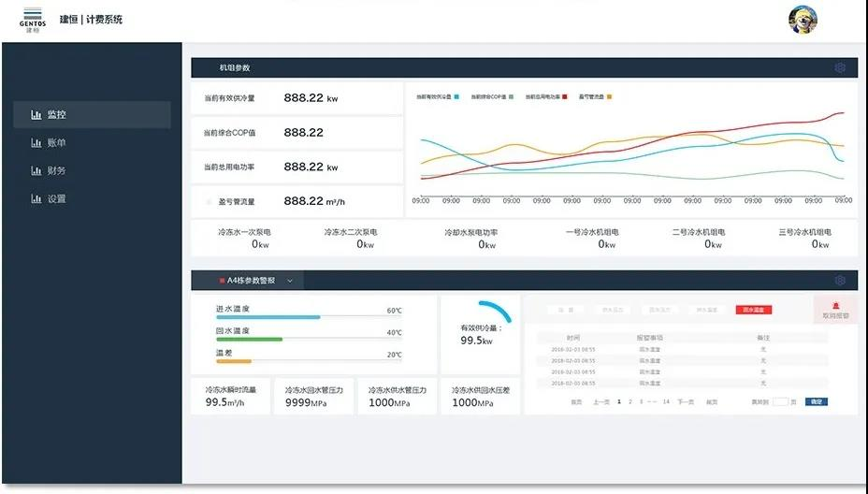This screenshot has height=494, width=868.
Task: Click the chart icon beside 设置
Action: (36, 199)
